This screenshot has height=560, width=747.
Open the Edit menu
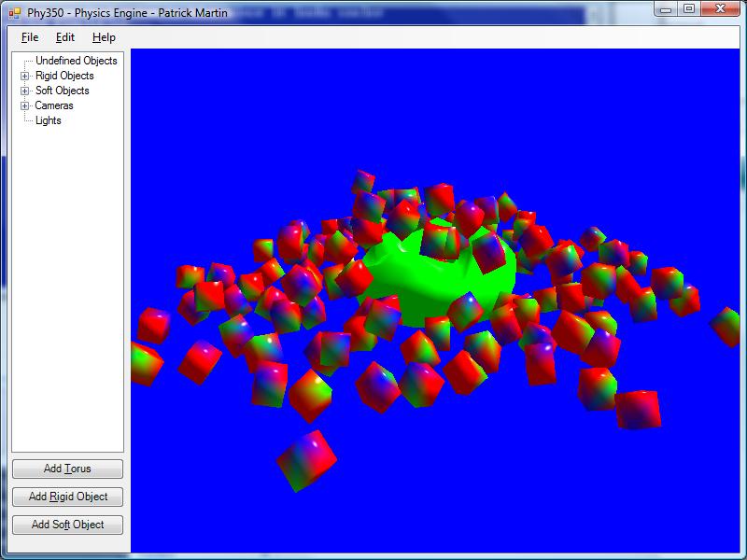pos(65,37)
